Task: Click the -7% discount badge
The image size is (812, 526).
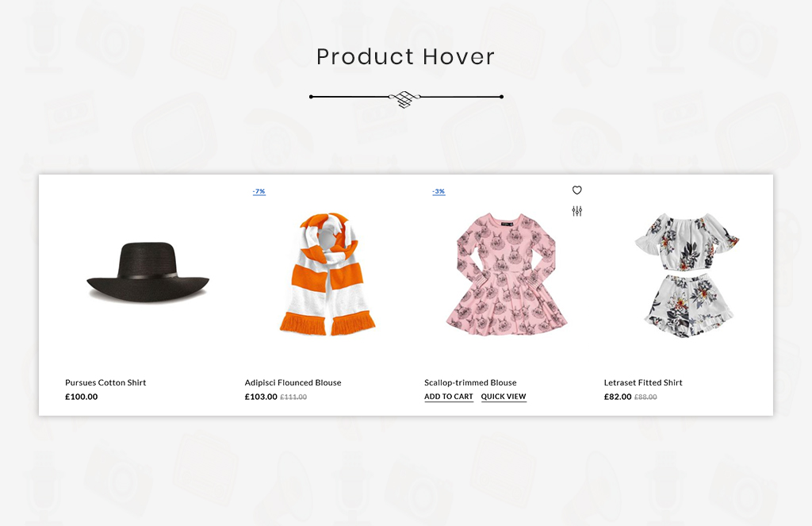Action: [x=259, y=192]
